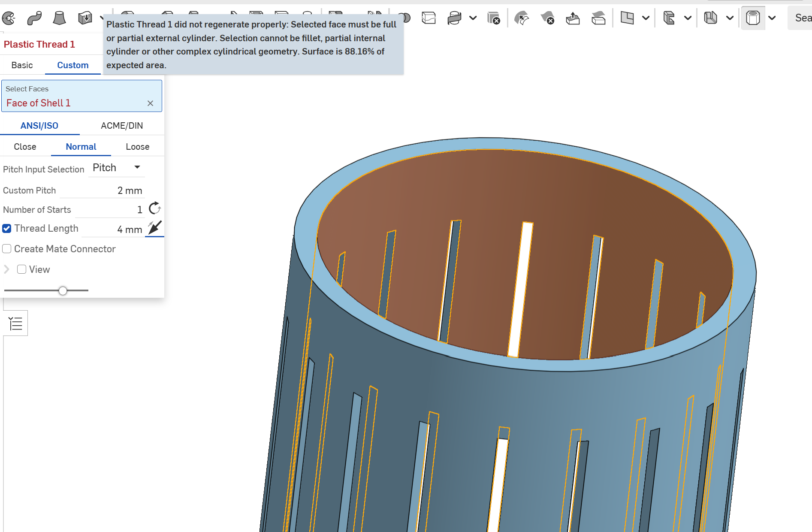Select the Plane tool

[627, 18]
